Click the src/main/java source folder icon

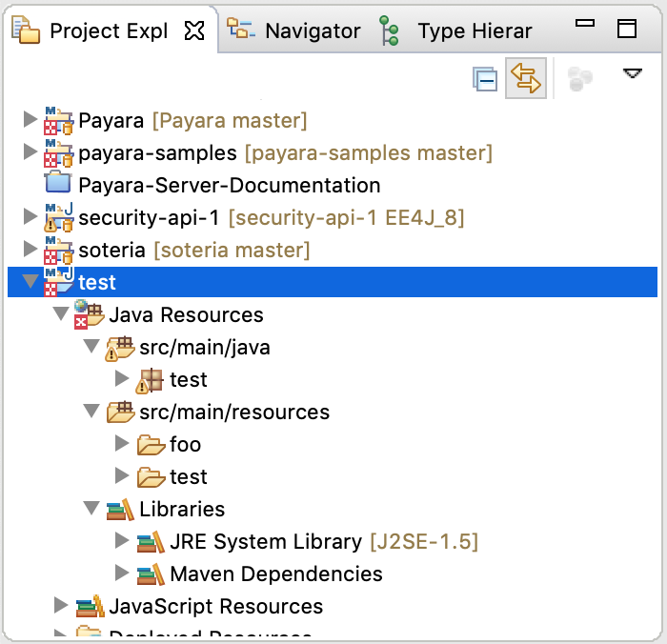click(x=119, y=347)
